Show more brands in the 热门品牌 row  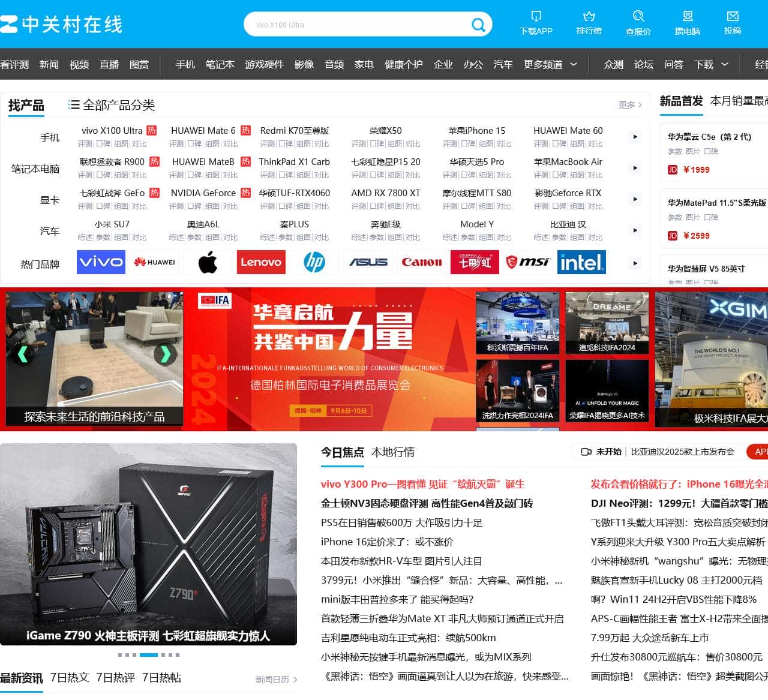click(x=635, y=263)
